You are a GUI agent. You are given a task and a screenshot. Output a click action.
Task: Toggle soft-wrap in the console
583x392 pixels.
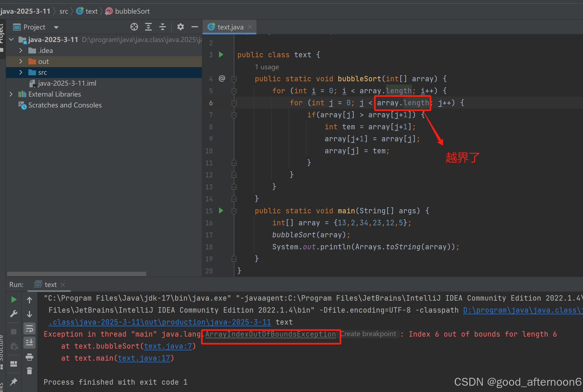(x=30, y=328)
